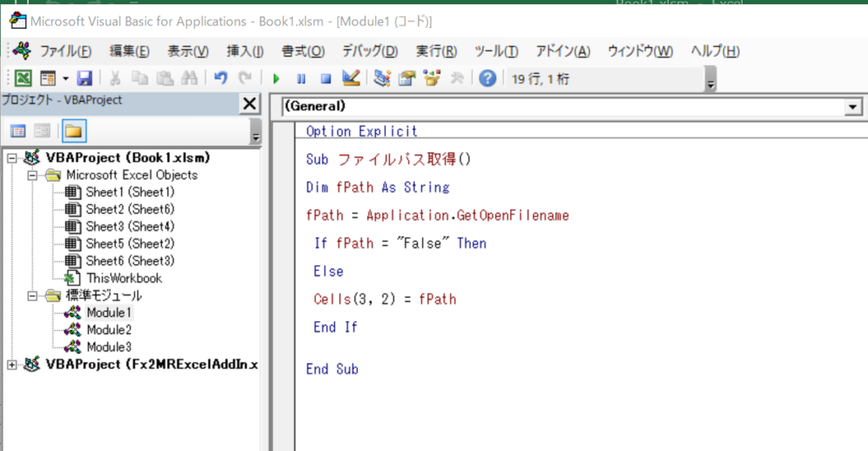The width and height of the screenshot is (868, 451).
Task: Click the Undo arrow icon
Action: 221,78
